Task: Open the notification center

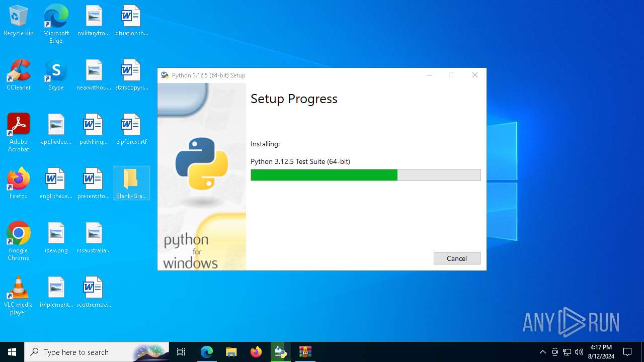Action: (x=627, y=352)
